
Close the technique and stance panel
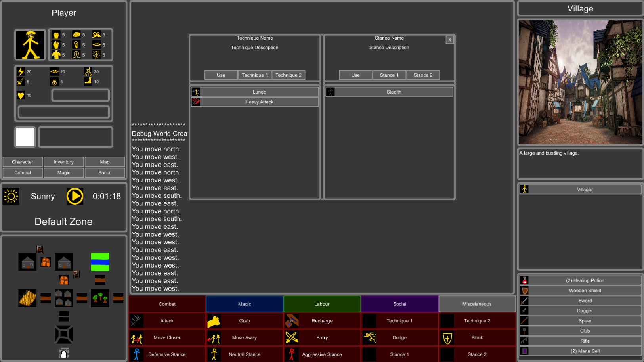[x=449, y=40]
